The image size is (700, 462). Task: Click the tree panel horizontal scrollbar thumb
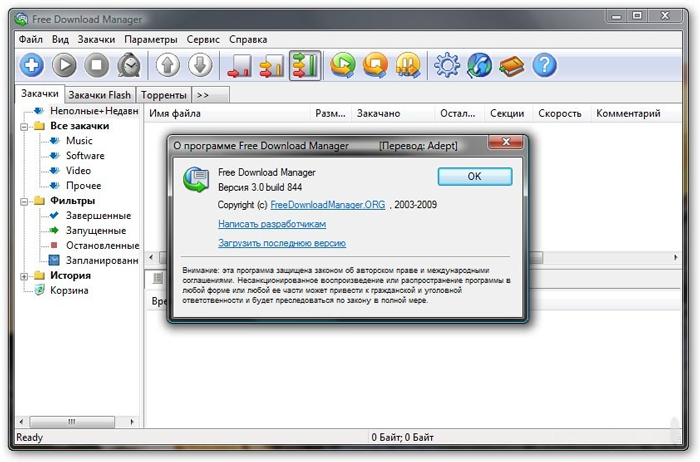pos(72,421)
